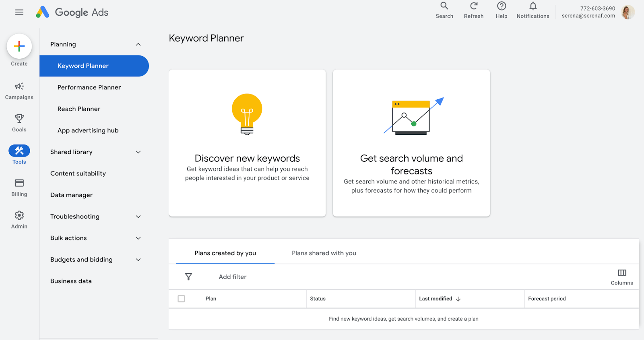The height and width of the screenshot is (340, 644).
Task: Sort by Forecast period column header
Action: tap(547, 299)
